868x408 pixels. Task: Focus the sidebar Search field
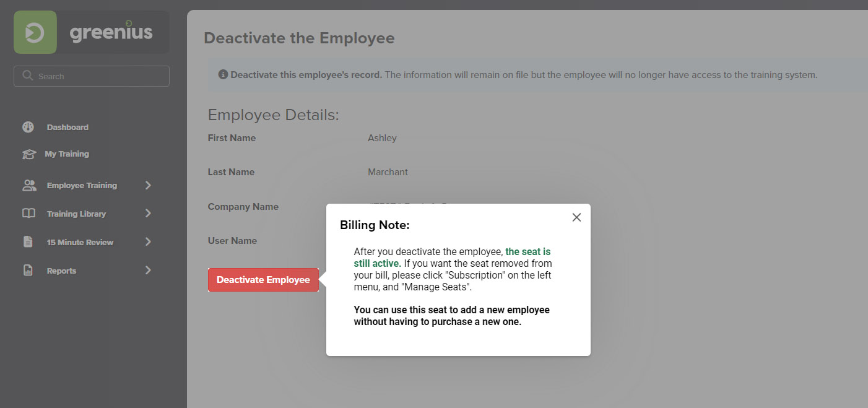coord(92,76)
